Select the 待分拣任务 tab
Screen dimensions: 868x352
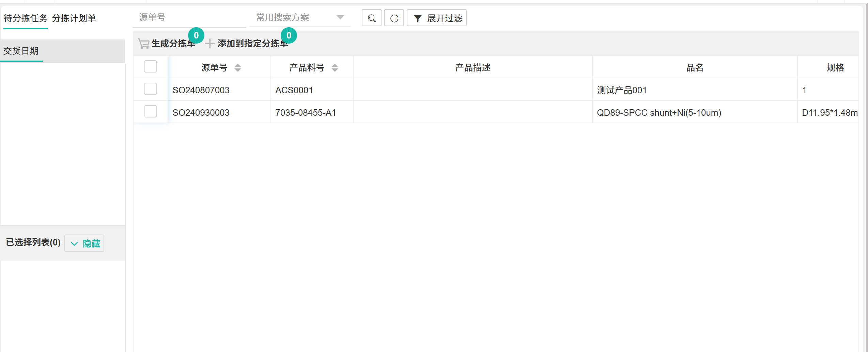tap(26, 18)
